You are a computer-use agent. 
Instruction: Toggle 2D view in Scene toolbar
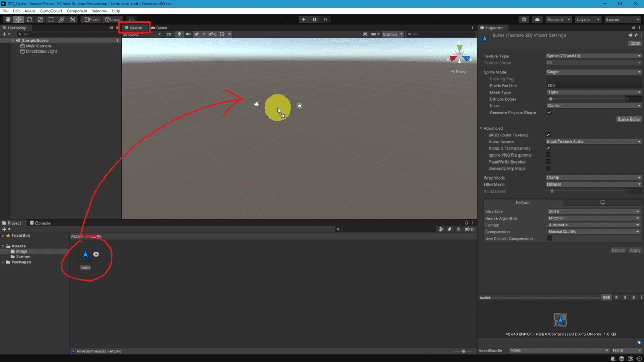click(169, 34)
